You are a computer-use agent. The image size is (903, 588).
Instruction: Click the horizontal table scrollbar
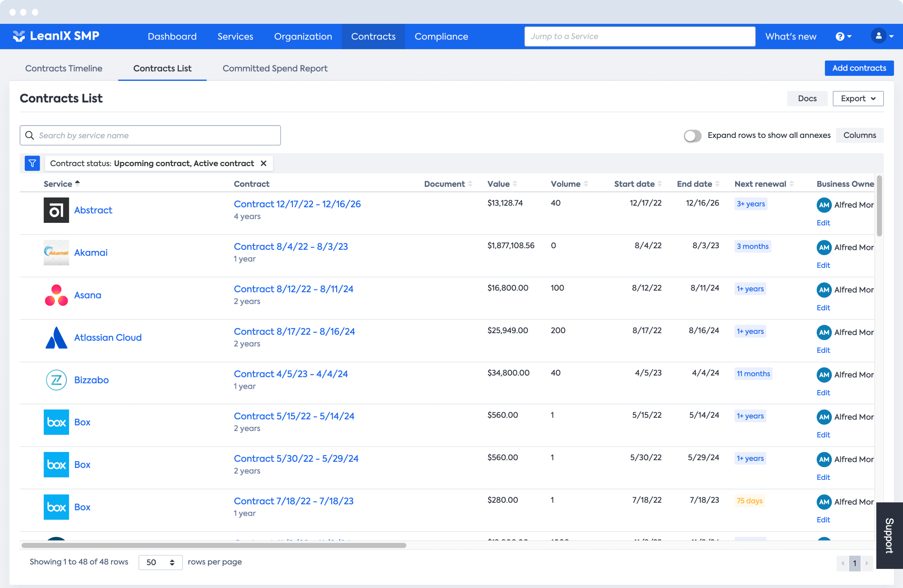[x=214, y=545]
